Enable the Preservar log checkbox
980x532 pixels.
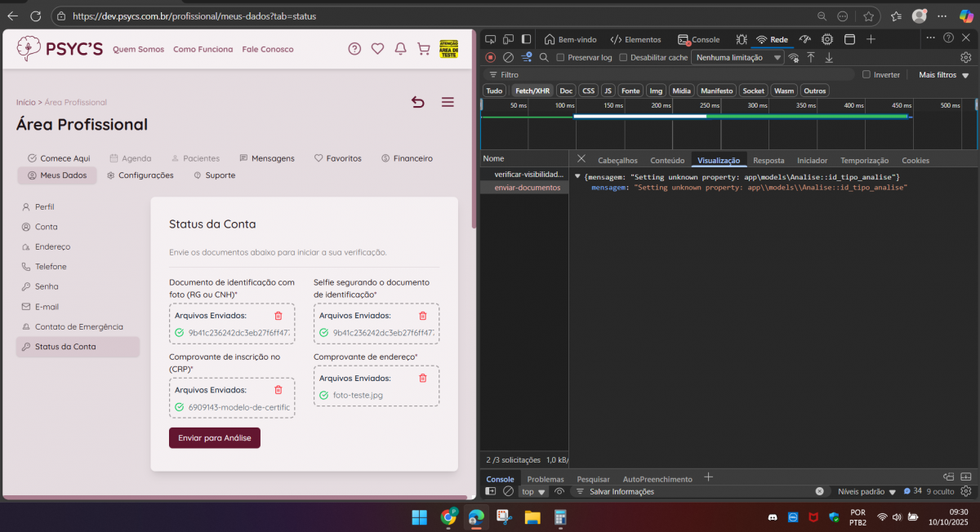(x=560, y=58)
